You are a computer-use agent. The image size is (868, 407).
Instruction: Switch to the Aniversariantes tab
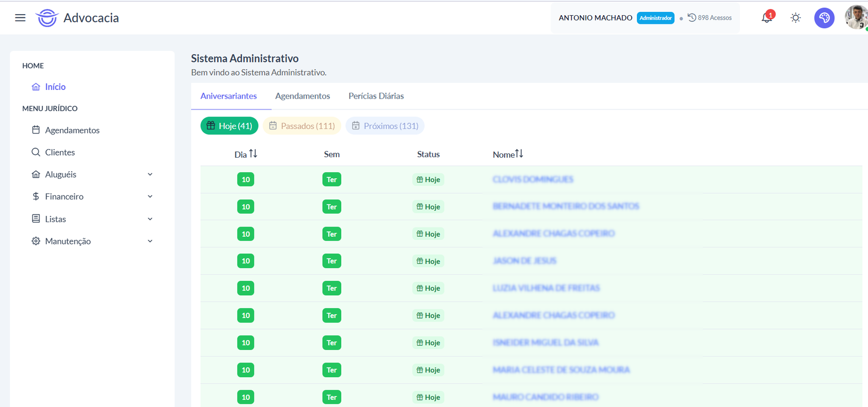point(228,96)
